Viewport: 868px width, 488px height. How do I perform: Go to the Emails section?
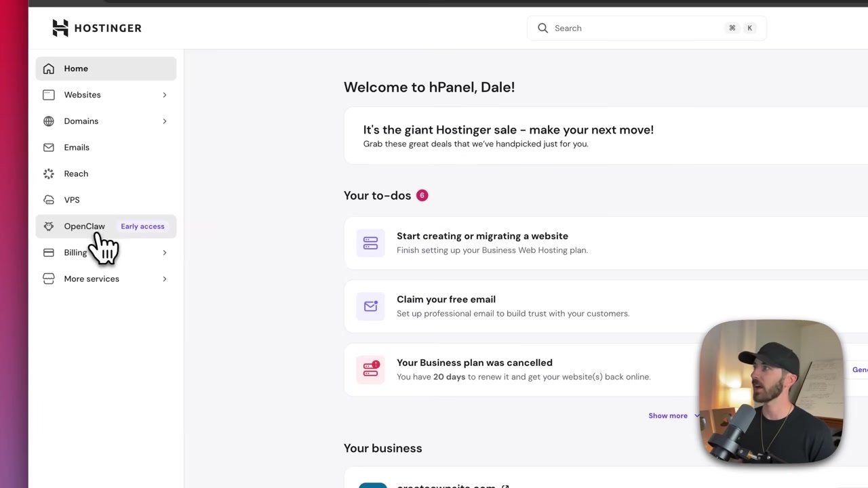click(106, 147)
